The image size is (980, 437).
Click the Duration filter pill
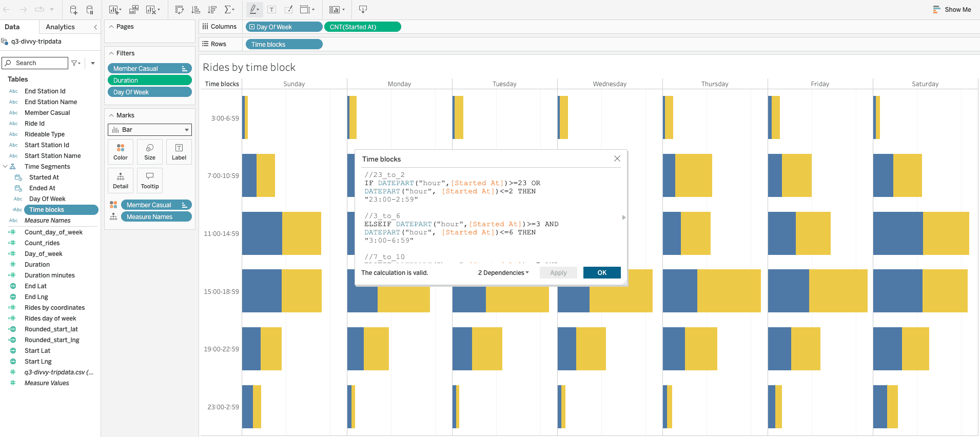click(150, 80)
